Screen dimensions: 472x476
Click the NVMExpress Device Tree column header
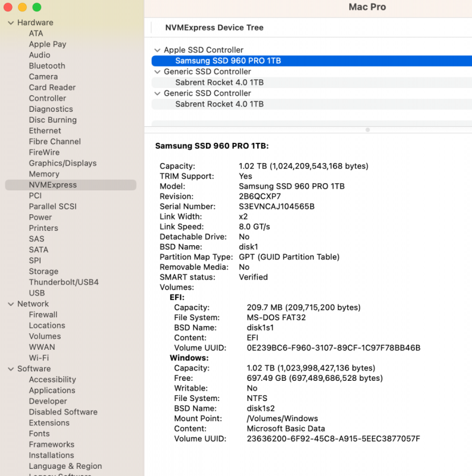click(214, 27)
